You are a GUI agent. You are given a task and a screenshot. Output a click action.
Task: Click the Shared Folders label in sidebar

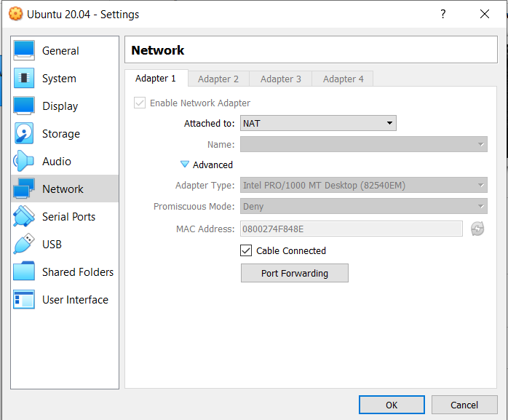point(78,272)
